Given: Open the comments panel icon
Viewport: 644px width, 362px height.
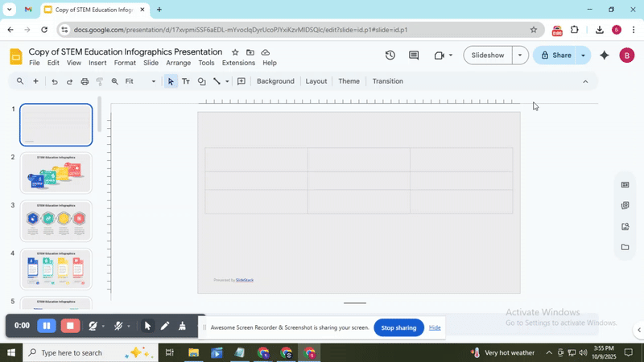Looking at the screenshot, I should pyautogui.click(x=414, y=56).
